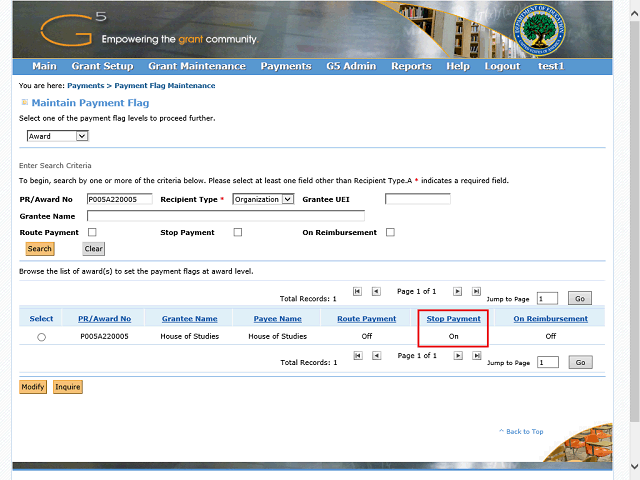The image size is (640, 480).
Task: Click last-page arrow above the results table
Action: [477, 291]
